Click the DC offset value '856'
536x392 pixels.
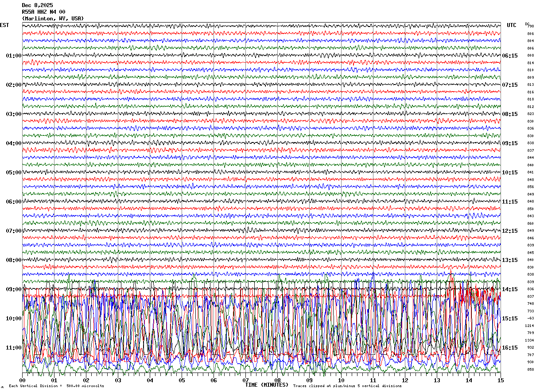tap(530, 187)
